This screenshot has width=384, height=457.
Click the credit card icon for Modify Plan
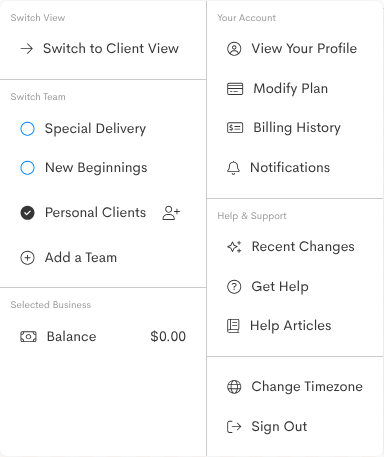pyautogui.click(x=235, y=89)
